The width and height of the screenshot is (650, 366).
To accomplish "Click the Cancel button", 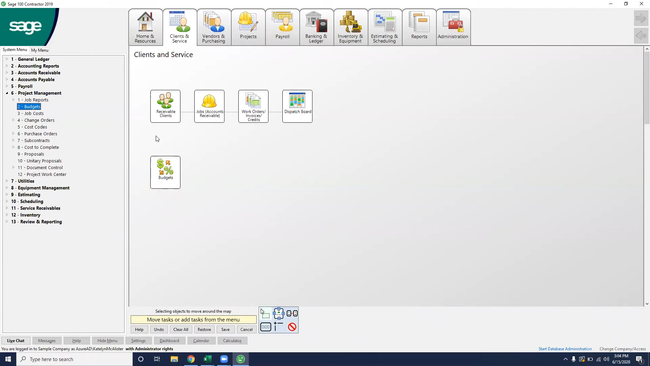I will click(246, 330).
